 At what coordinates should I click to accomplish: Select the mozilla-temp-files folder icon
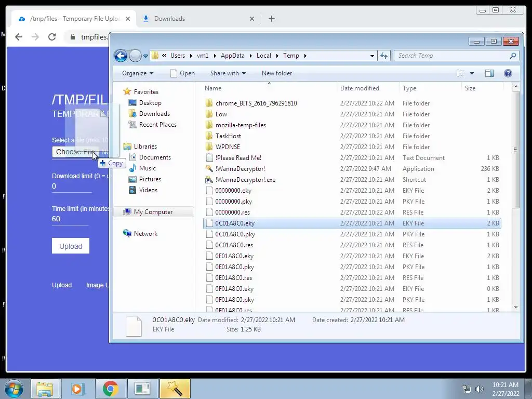[x=209, y=125]
